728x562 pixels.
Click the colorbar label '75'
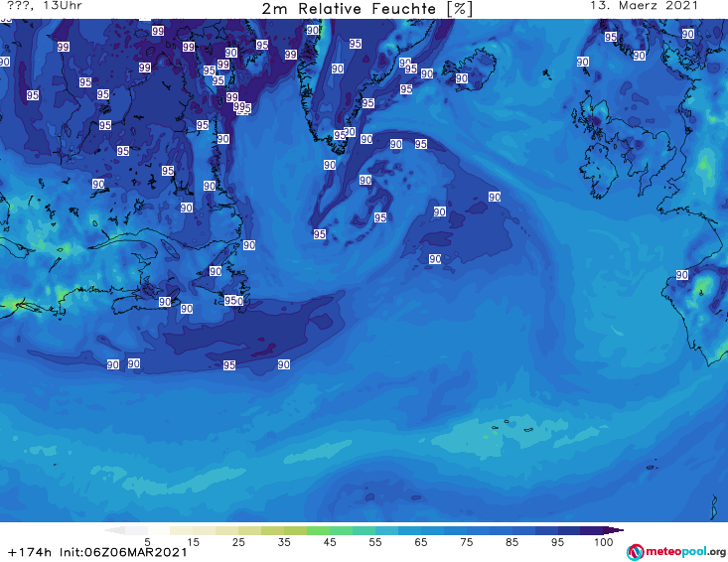pyautogui.click(x=467, y=542)
